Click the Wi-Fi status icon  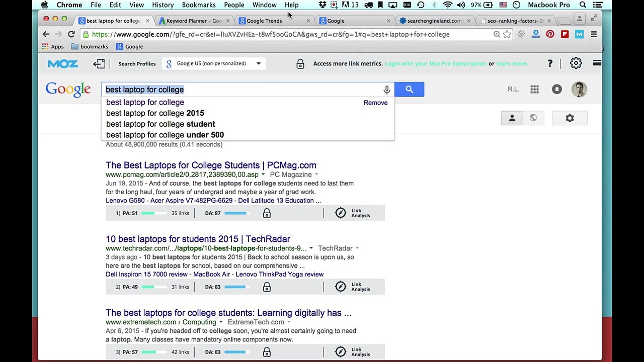[447, 5]
